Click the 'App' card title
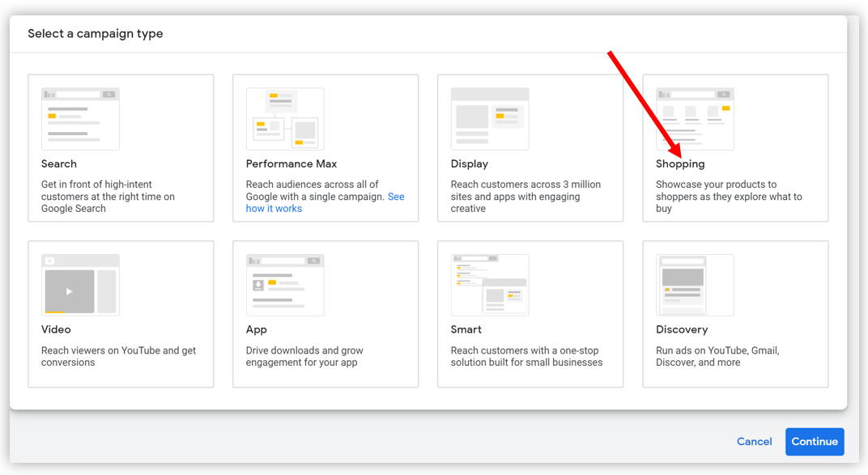 click(x=257, y=330)
